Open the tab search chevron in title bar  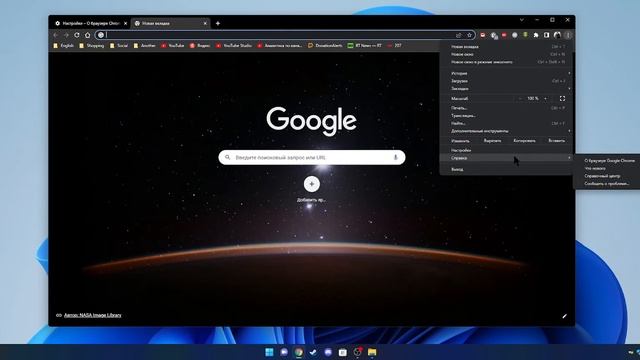[522, 20]
